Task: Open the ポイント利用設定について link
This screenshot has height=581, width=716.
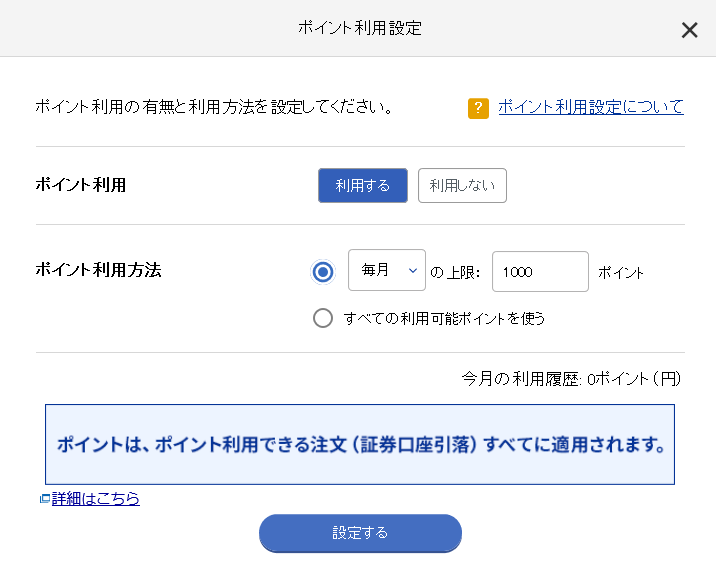Action: point(591,107)
